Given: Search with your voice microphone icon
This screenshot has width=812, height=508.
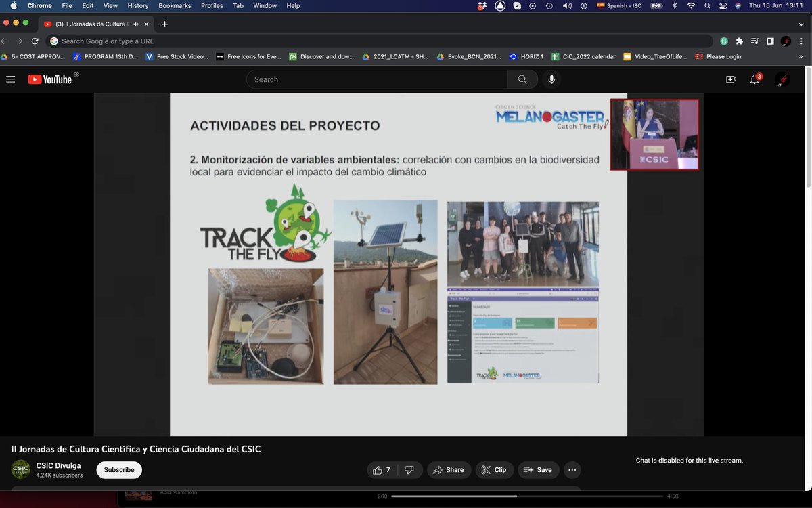Looking at the screenshot, I should [551, 79].
